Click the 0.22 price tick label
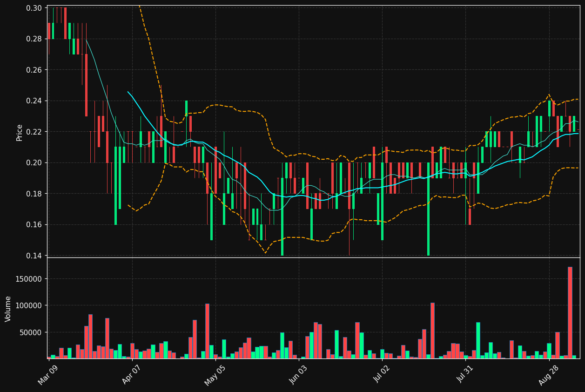 coord(34,132)
